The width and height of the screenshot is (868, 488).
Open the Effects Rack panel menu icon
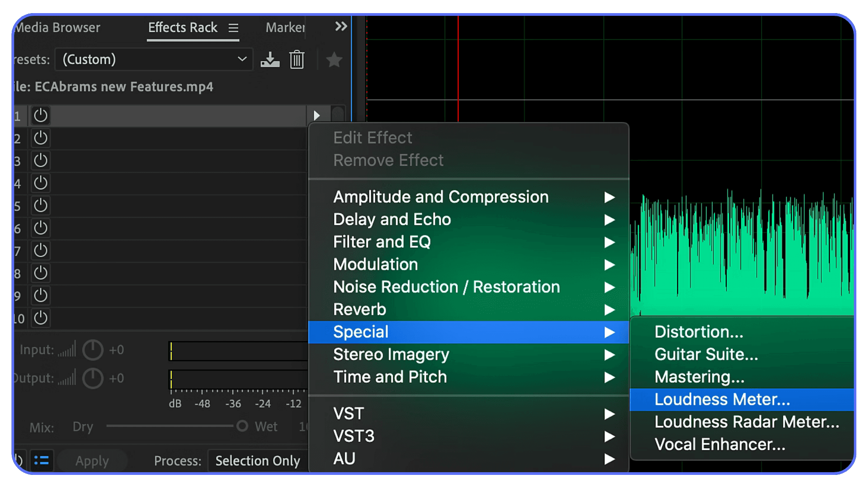pos(233,28)
